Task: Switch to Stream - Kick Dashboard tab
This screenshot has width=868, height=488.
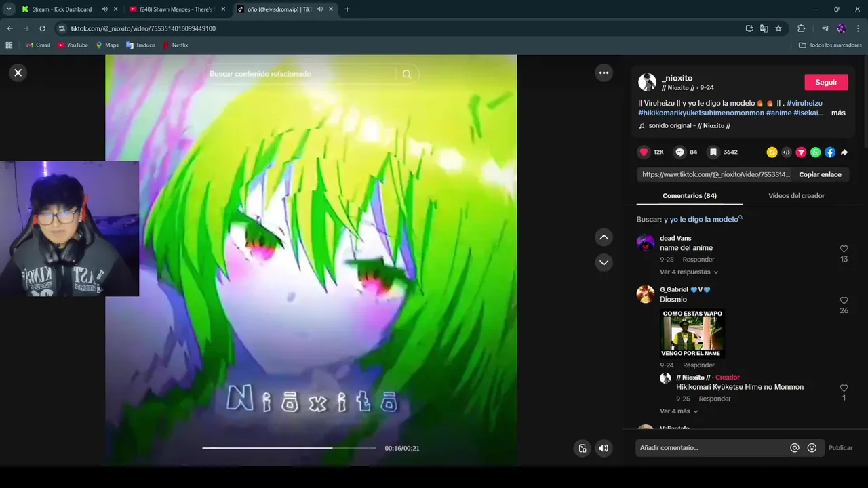Action: 62,9
